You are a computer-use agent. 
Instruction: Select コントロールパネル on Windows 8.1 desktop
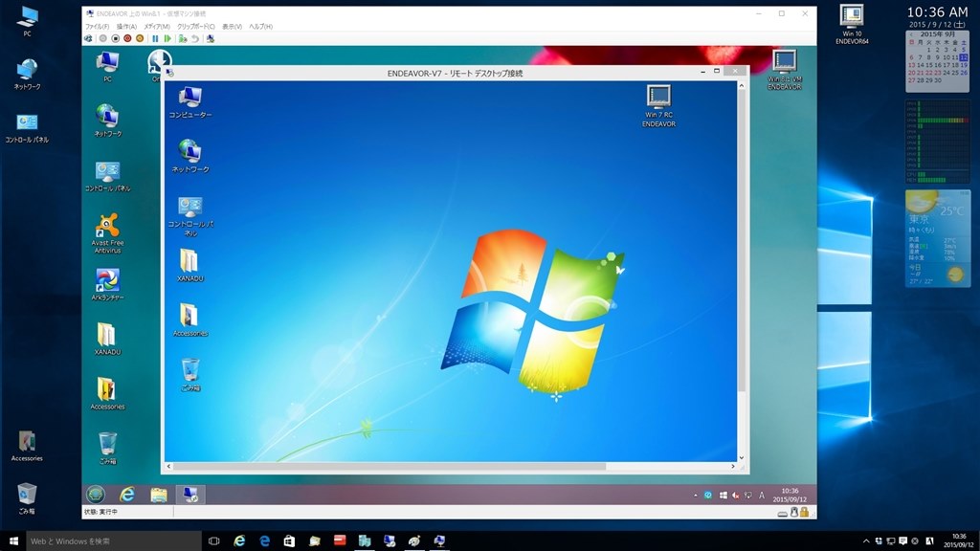pos(107,176)
